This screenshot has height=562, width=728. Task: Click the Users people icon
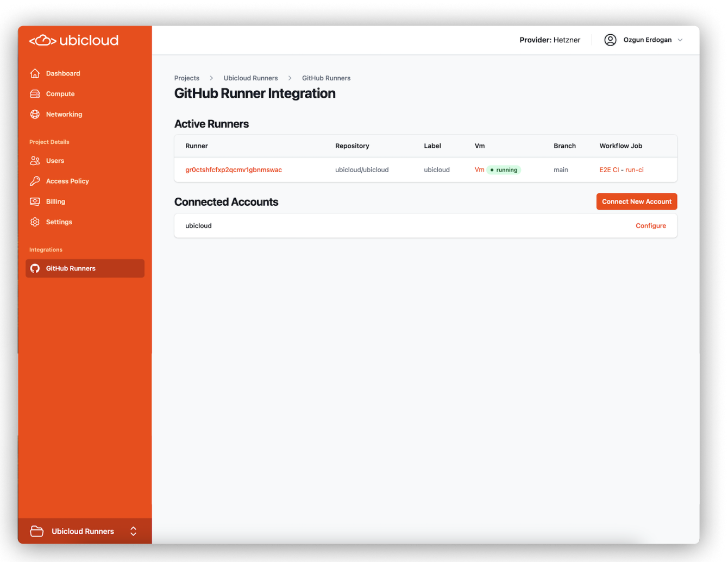(x=34, y=161)
